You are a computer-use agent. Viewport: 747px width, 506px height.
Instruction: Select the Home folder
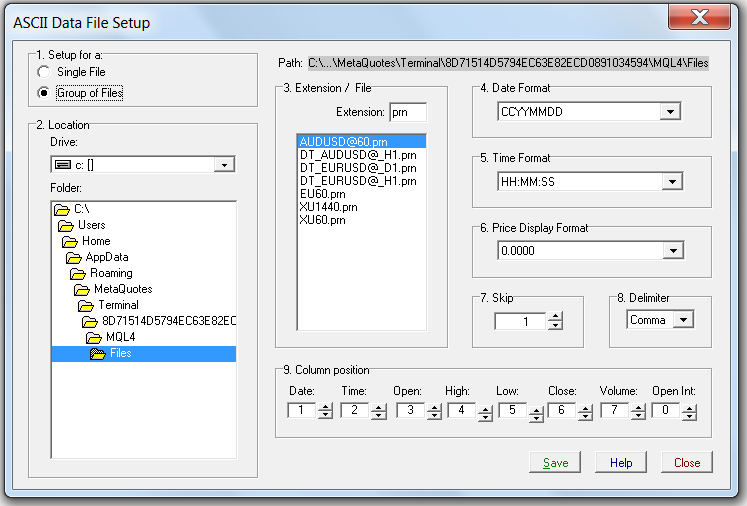tap(86, 241)
